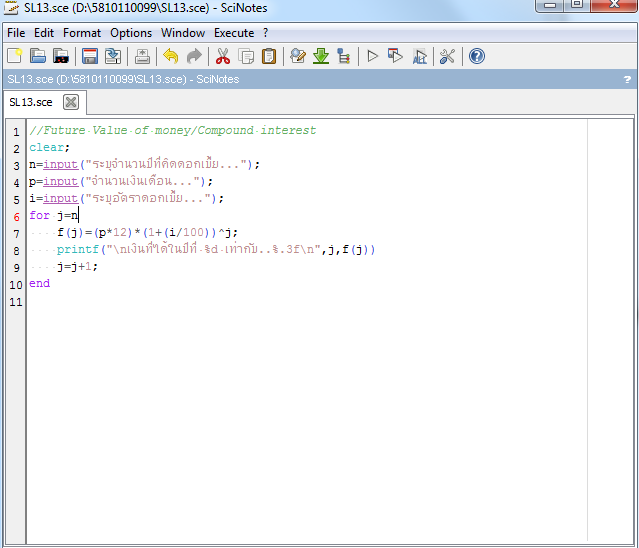Open the Options menu
Viewport: 639px width, 548px height.
[131, 33]
